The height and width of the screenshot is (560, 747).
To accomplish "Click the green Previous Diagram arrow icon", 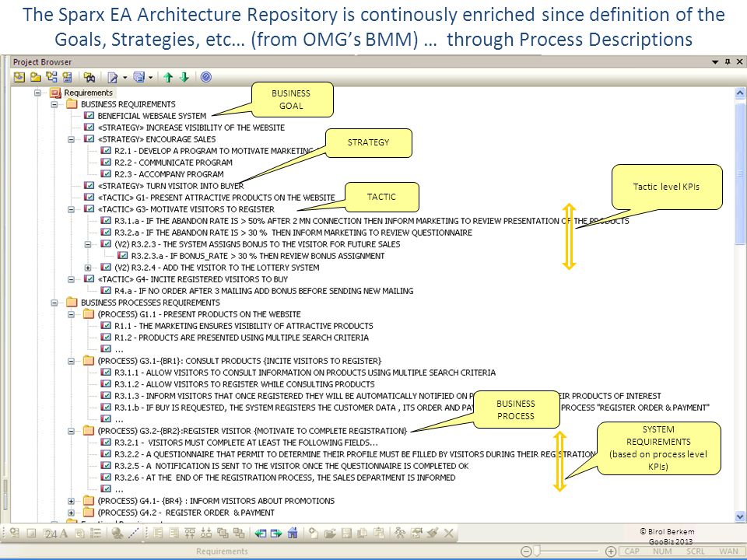I will pyautogui.click(x=260, y=534).
